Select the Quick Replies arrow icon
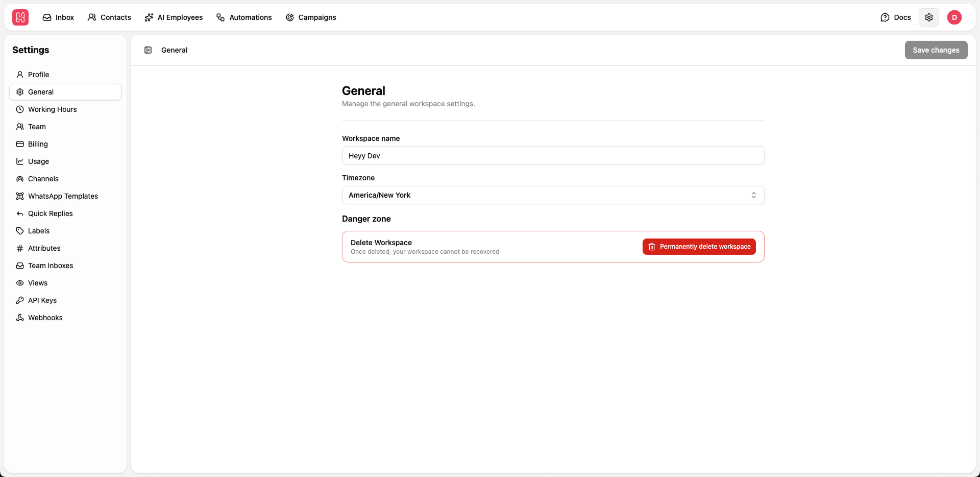Viewport: 980px width, 477px height. [x=19, y=213]
